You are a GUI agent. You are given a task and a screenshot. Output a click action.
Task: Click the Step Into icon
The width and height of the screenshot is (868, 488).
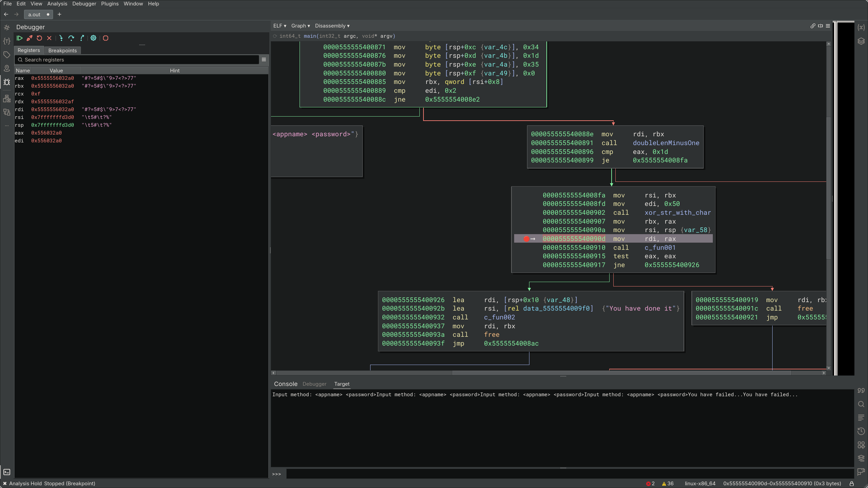pos(61,38)
